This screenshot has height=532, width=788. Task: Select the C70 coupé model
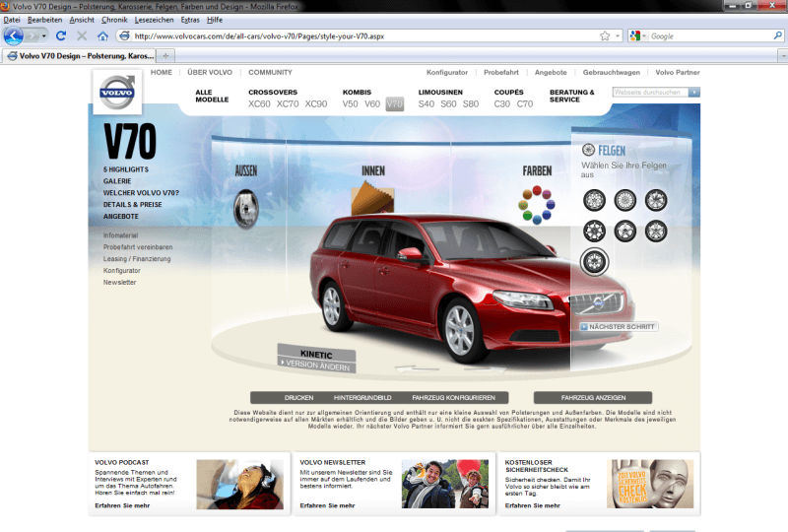point(525,104)
